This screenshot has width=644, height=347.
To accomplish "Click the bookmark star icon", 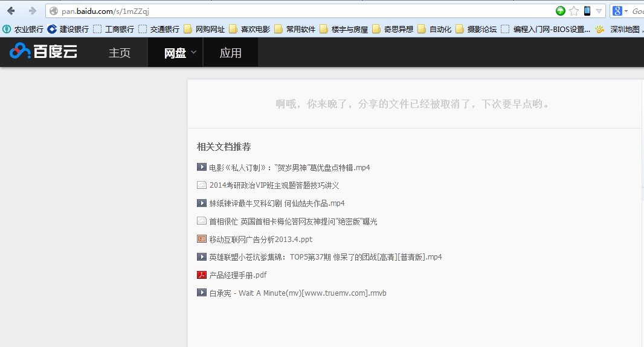I will pyautogui.click(x=574, y=11).
